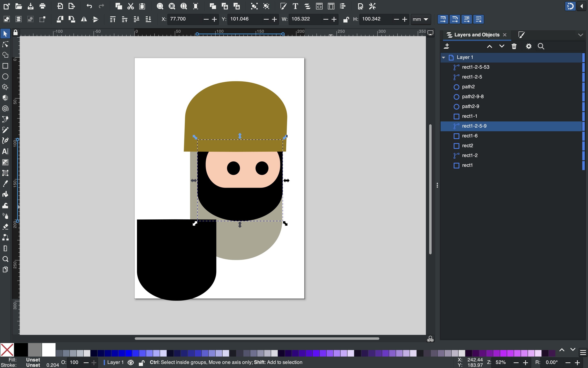Screen dimensions: 588x368
Task: Select the Gradient tool
Action: pyautogui.click(x=5, y=162)
